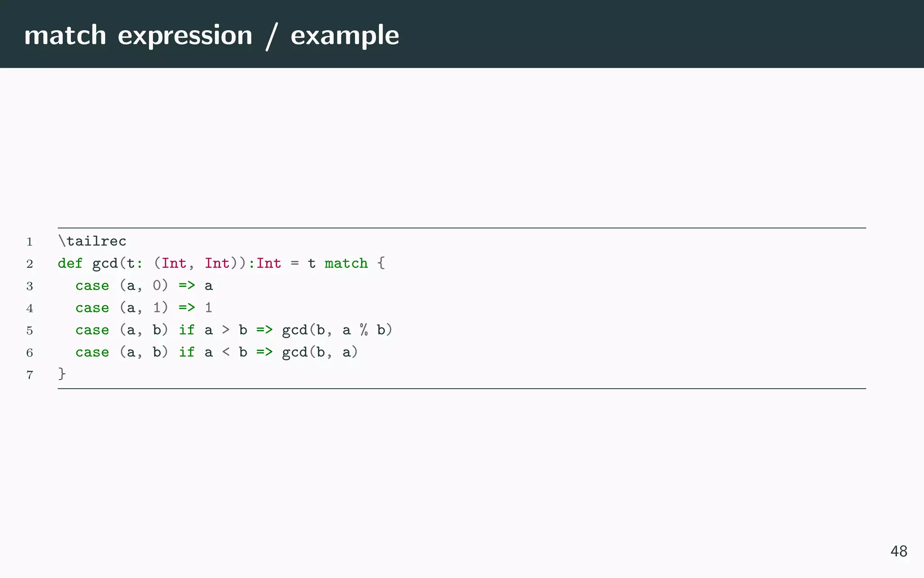Click line number 3 in the gutter
Screen dimensions: 924x578
click(x=30, y=286)
